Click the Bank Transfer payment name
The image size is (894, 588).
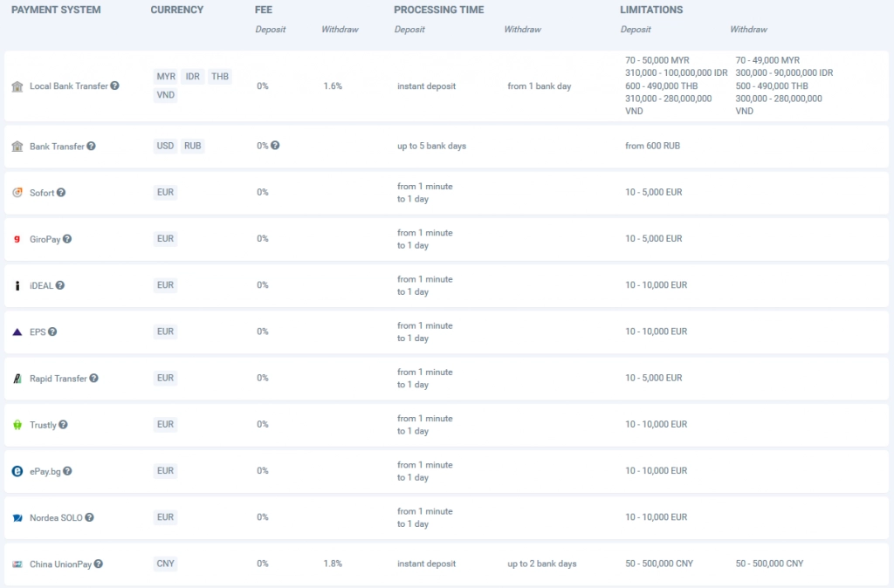click(x=57, y=147)
